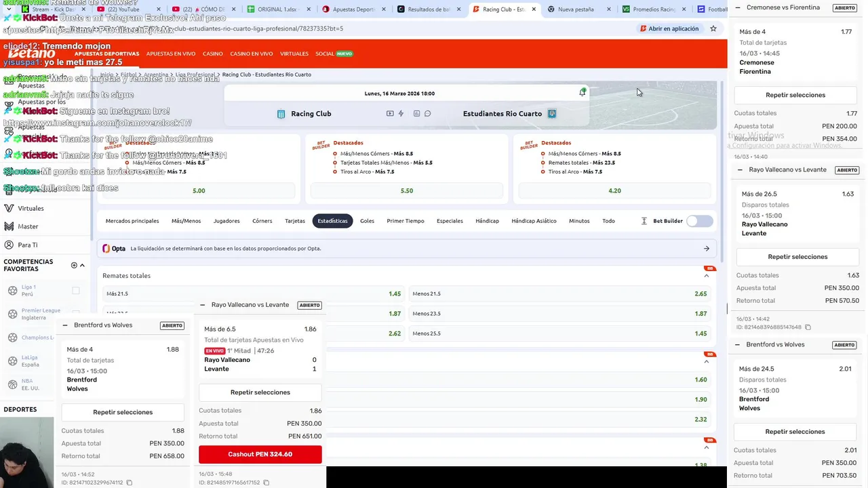This screenshot has width=868, height=488.
Task: Collapse the live Rayo Vallecano vs Levante bet
Action: pos(203,305)
